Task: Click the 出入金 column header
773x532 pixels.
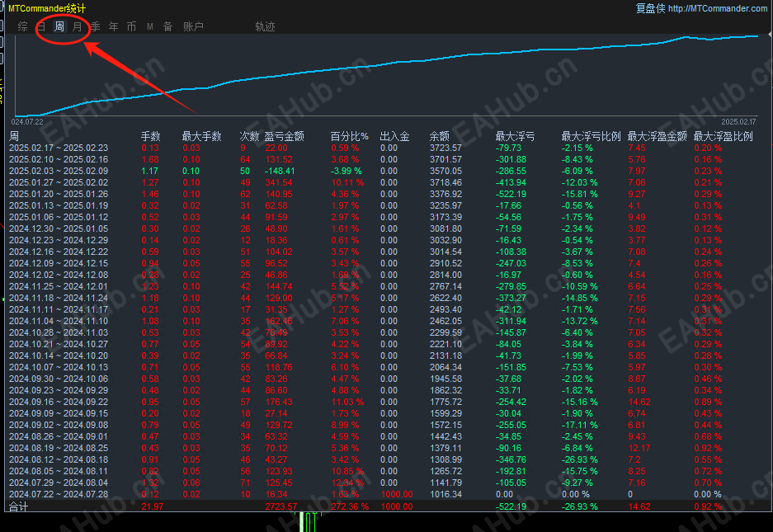Action: click(395, 137)
